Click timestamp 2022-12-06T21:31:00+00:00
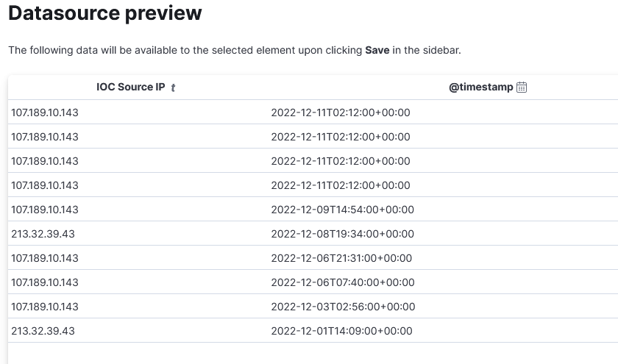The image size is (618, 364). (x=341, y=258)
